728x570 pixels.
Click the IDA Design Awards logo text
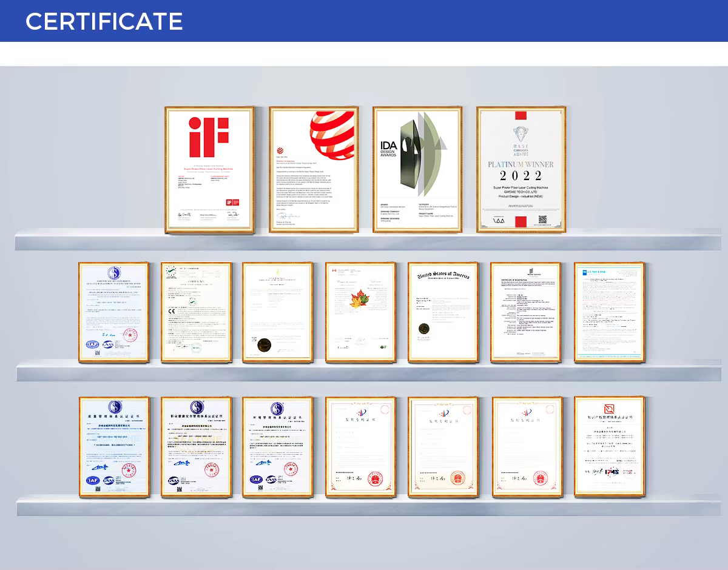pyautogui.click(x=388, y=149)
